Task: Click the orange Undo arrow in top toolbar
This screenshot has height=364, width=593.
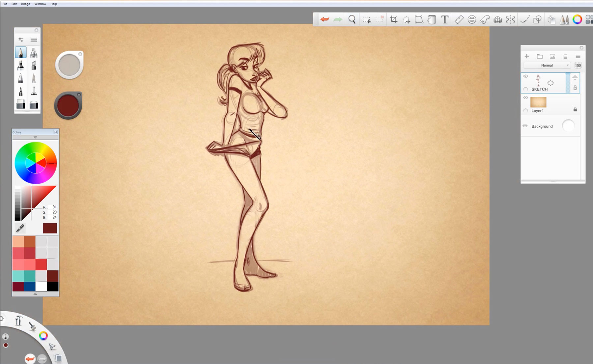Action: pos(325,19)
